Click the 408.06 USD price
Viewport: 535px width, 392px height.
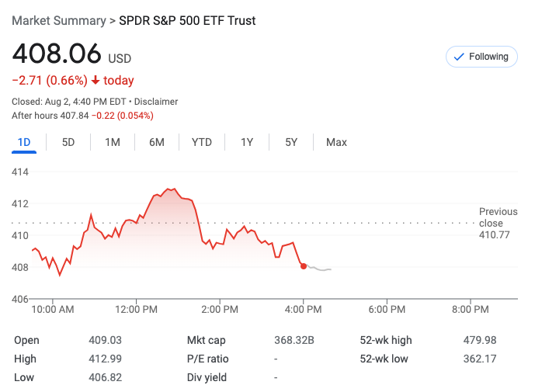pyautogui.click(x=71, y=54)
